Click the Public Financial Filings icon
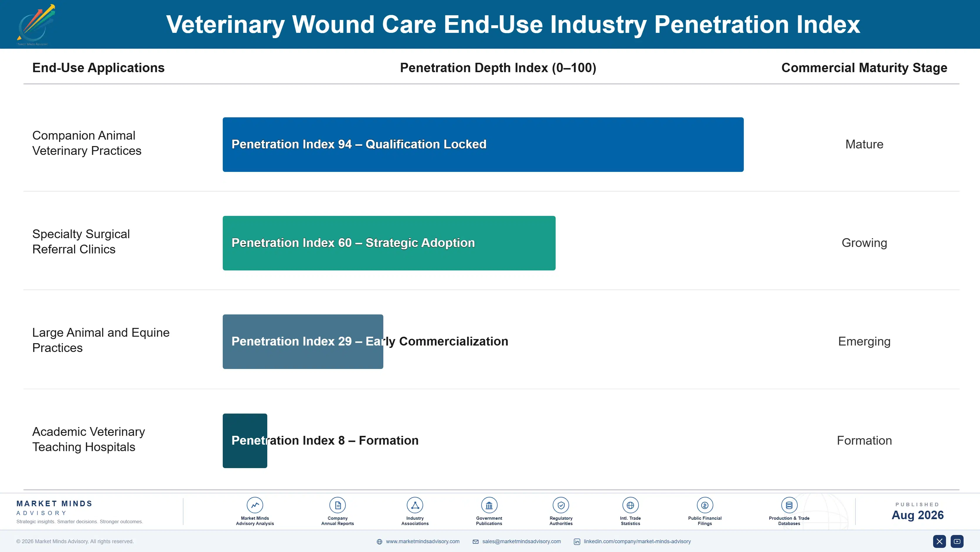 coord(705,505)
